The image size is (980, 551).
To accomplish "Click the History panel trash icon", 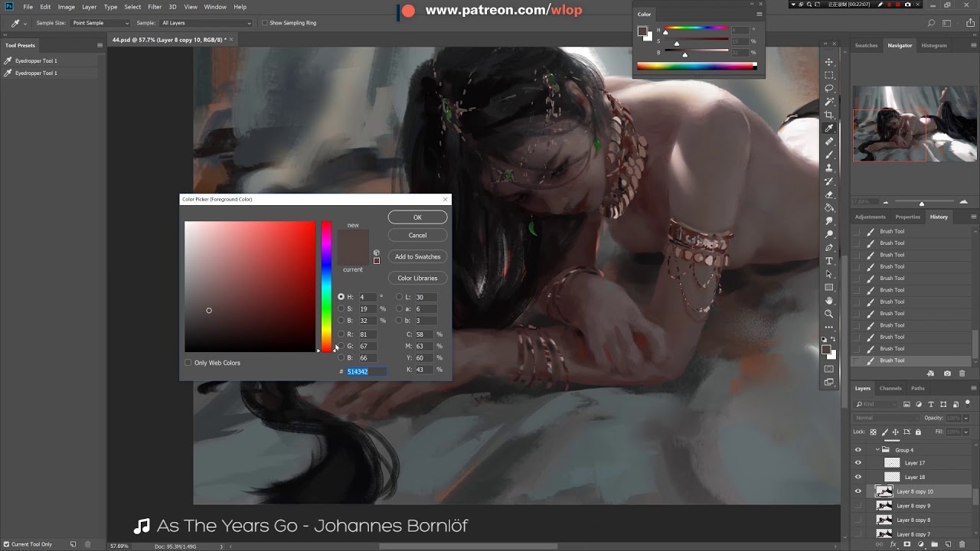I will pyautogui.click(x=962, y=373).
